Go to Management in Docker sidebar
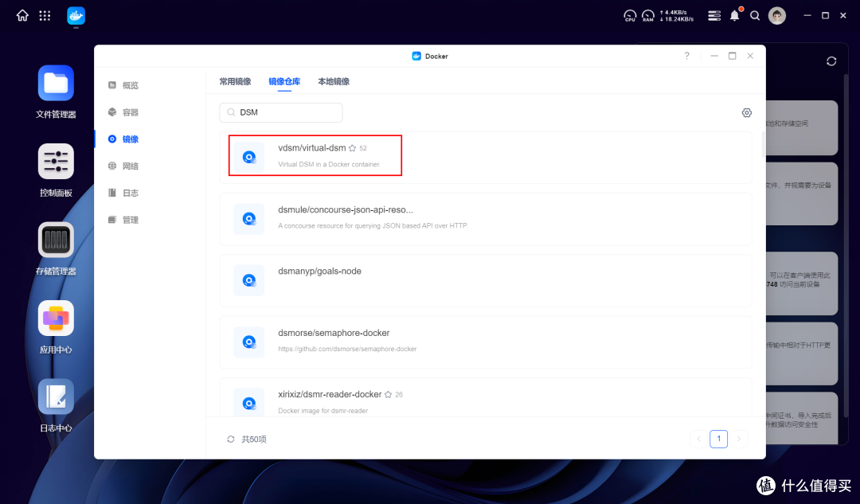860x504 pixels. [123, 220]
